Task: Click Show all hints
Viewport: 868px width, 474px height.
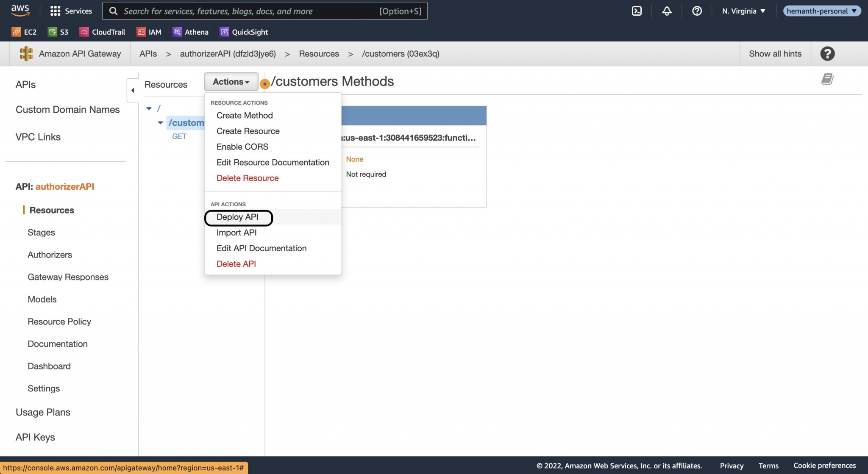Action: coord(775,53)
